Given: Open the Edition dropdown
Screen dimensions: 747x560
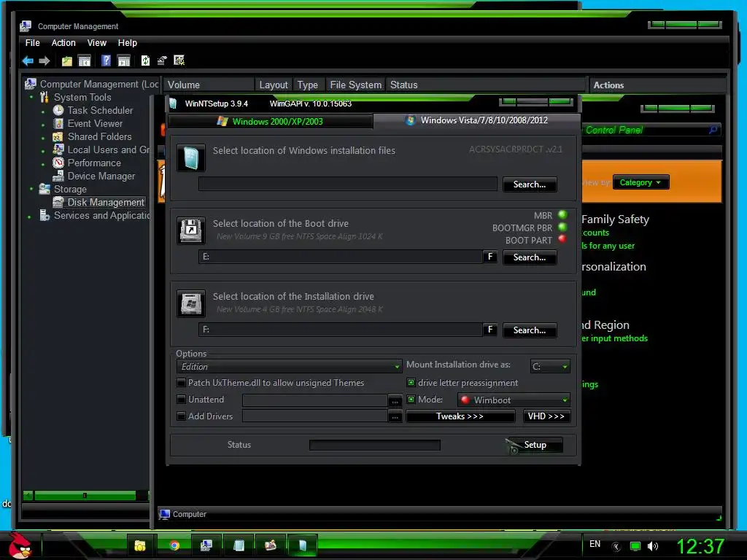Looking at the screenshot, I should point(289,367).
